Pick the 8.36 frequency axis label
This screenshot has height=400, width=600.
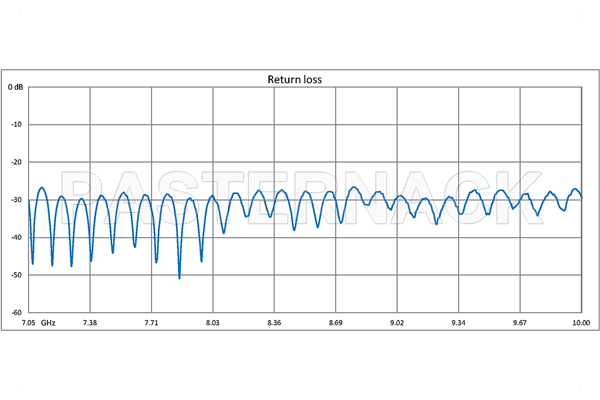click(x=274, y=323)
